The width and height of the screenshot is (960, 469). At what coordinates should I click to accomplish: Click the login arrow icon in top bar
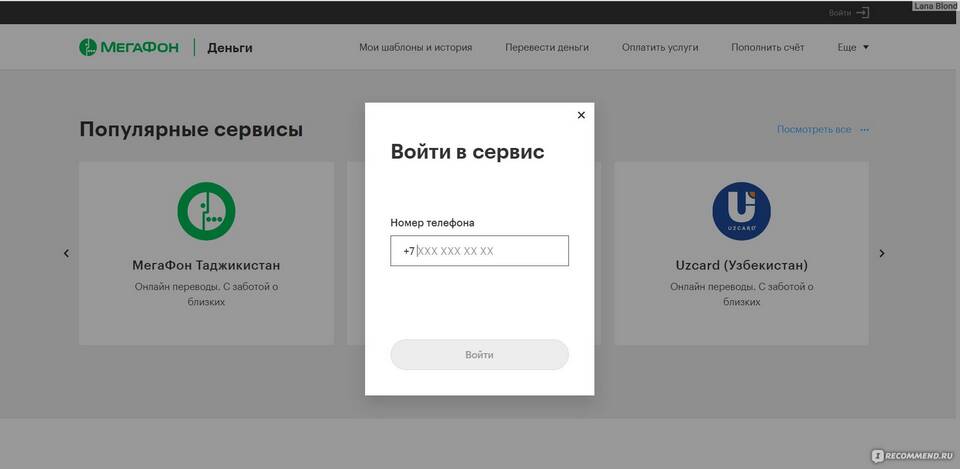863,13
